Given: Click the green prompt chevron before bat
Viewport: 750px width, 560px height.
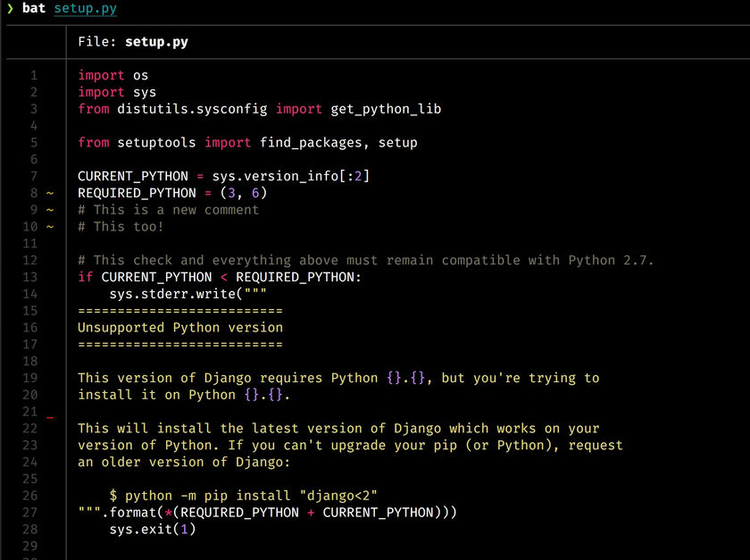Looking at the screenshot, I should [x=10, y=9].
